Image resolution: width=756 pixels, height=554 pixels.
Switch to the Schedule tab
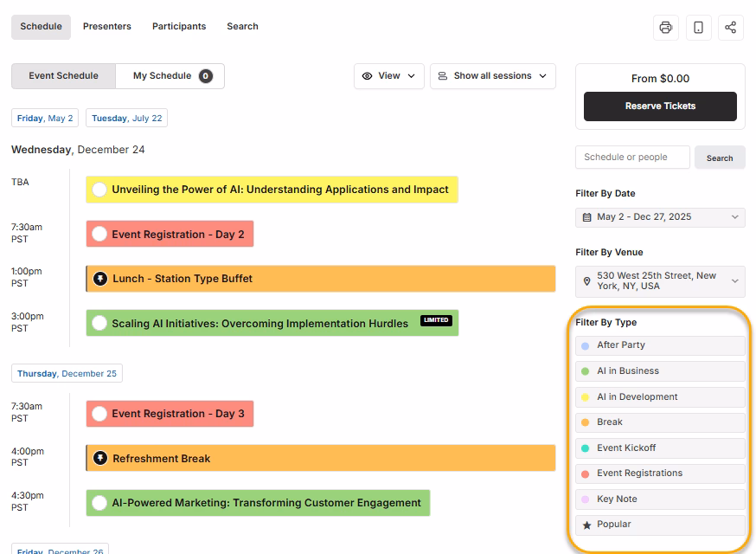click(41, 27)
